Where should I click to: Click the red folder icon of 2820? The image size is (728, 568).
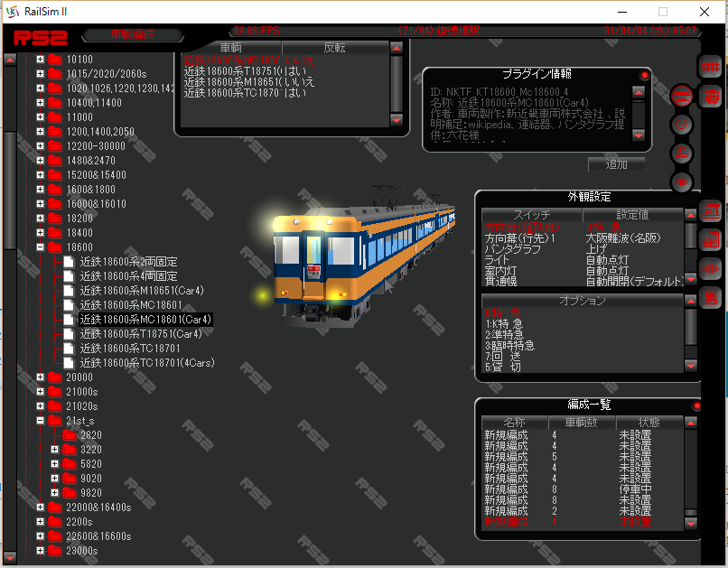[x=70, y=435]
